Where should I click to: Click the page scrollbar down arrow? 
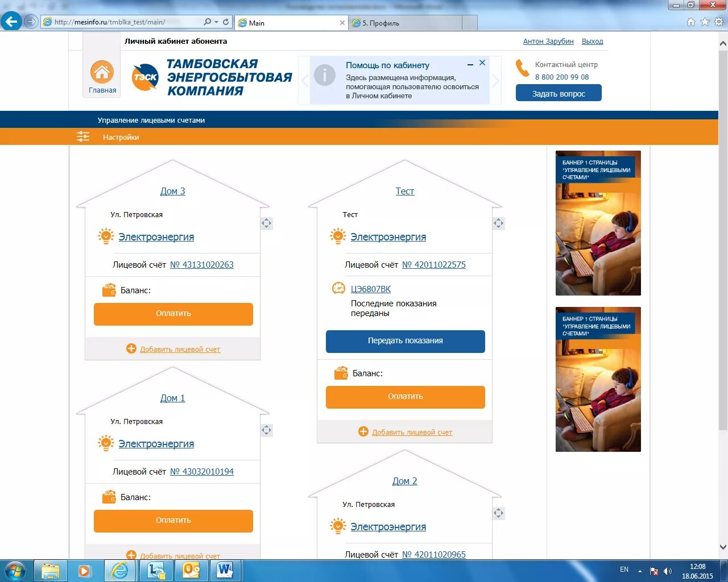click(723, 547)
